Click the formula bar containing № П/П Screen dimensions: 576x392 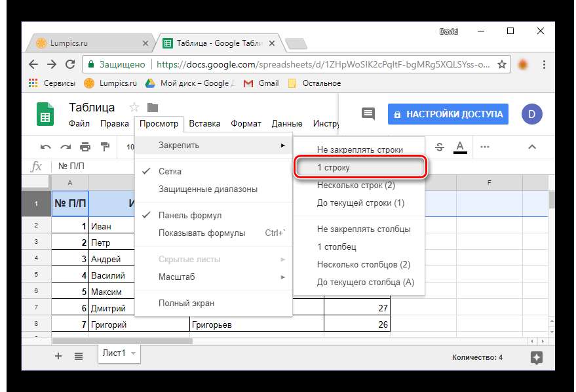[x=71, y=167]
